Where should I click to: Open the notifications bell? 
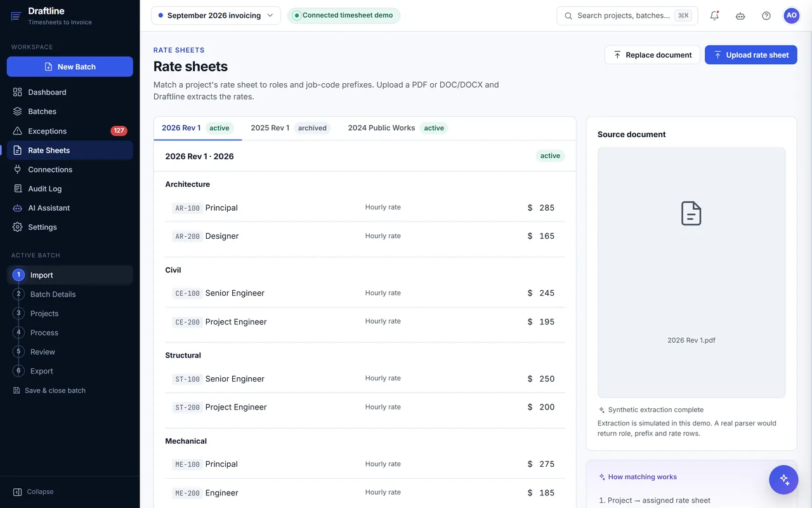(x=714, y=16)
